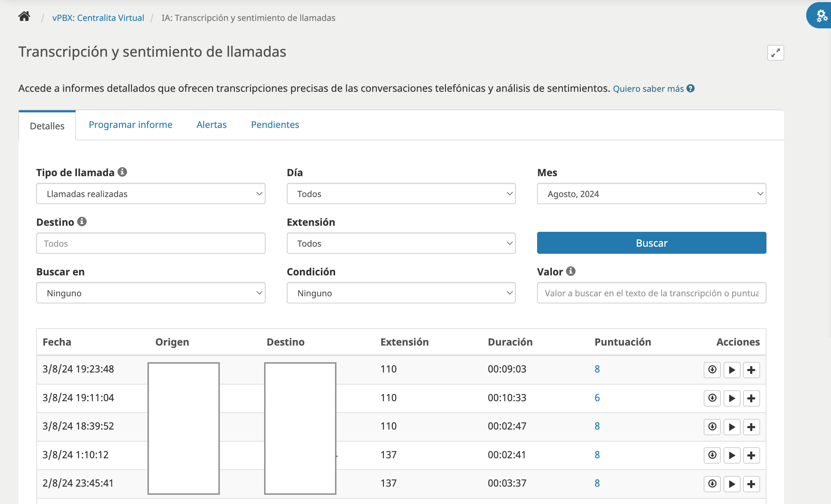Focus the Destino text field
This screenshot has width=831, height=504.
(151, 243)
